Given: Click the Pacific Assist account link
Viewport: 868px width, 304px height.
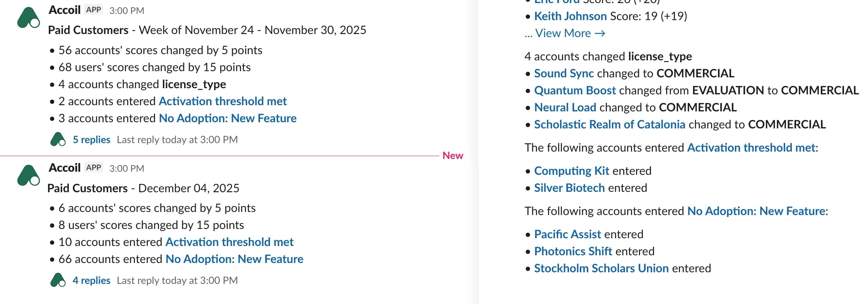Looking at the screenshot, I should (x=567, y=234).
